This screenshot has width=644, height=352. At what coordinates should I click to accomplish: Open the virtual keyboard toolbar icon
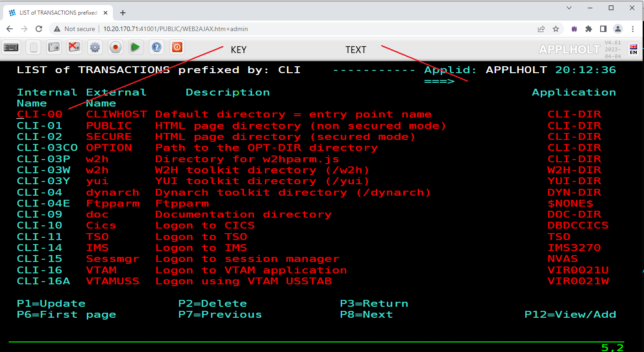click(11, 47)
